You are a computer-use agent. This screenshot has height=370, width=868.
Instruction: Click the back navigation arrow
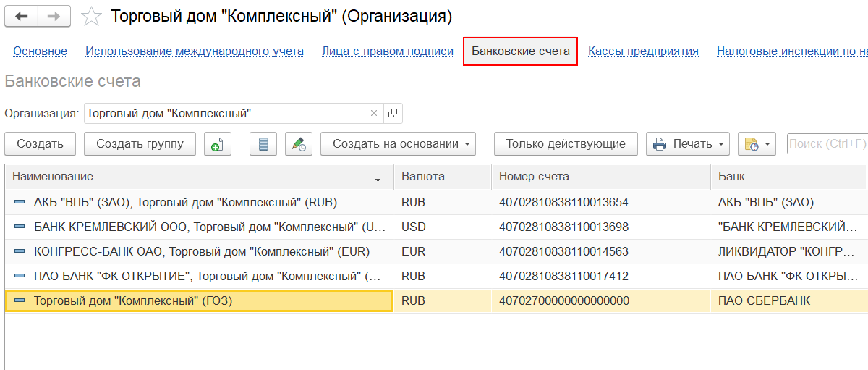[x=22, y=16]
